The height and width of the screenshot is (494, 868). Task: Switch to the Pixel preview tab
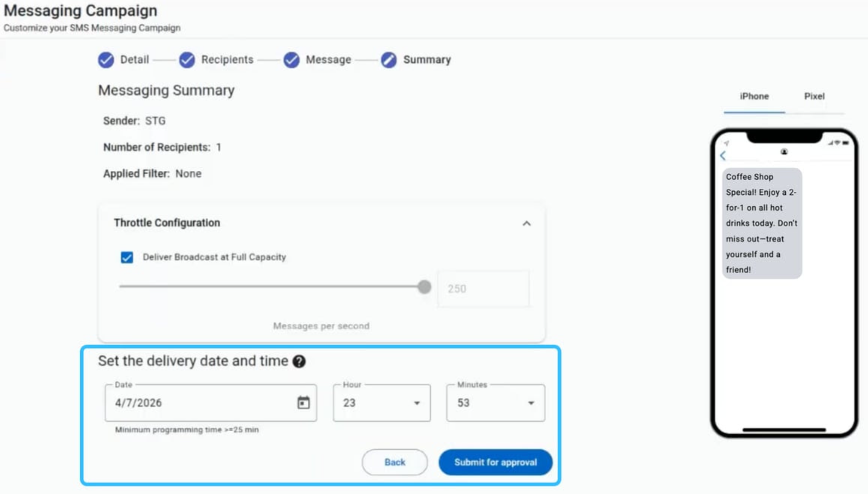point(814,96)
